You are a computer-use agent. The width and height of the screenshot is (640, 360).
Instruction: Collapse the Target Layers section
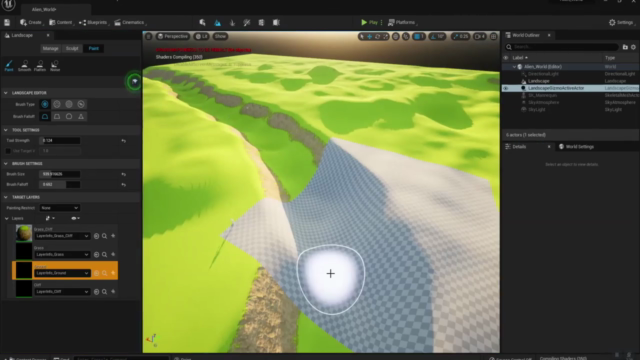pos(6,197)
